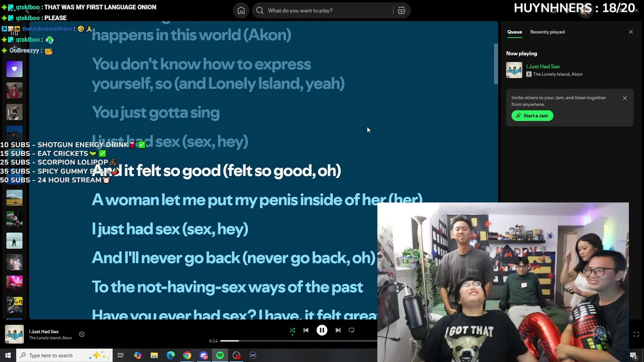Open Discord from the taskbar
The height and width of the screenshot is (362, 644).
click(x=204, y=355)
